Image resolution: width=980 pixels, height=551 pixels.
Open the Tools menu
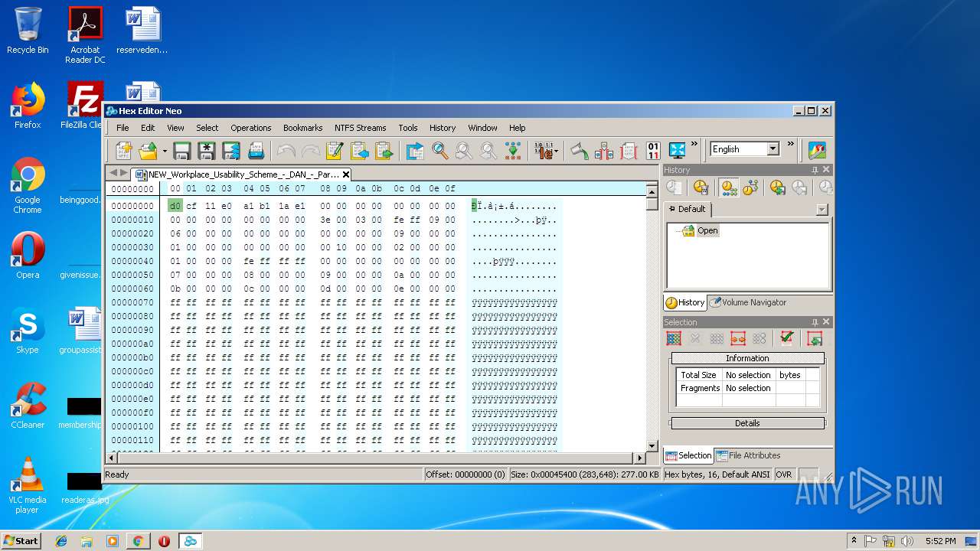pos(408,128)
